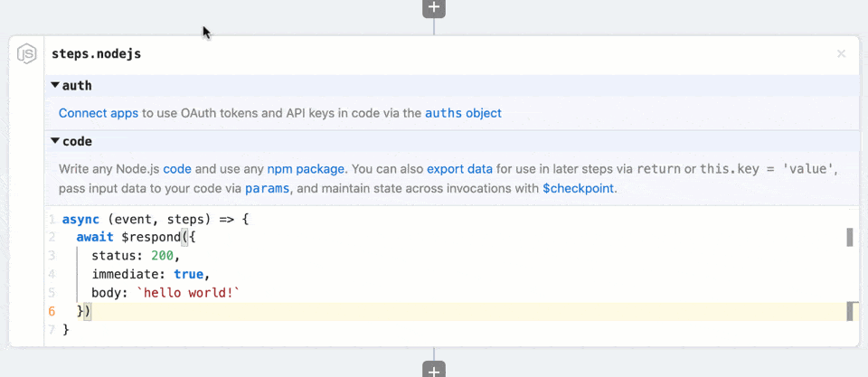Open the auths object link
Image resolution: width=868 pixels, height=377 pixels.
[x=463, y=114]
